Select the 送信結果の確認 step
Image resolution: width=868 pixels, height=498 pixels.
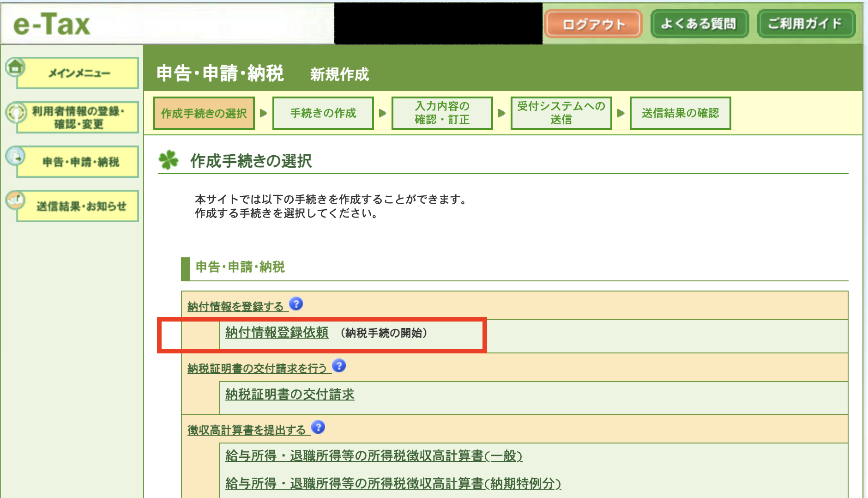click(x=681, y=113)
